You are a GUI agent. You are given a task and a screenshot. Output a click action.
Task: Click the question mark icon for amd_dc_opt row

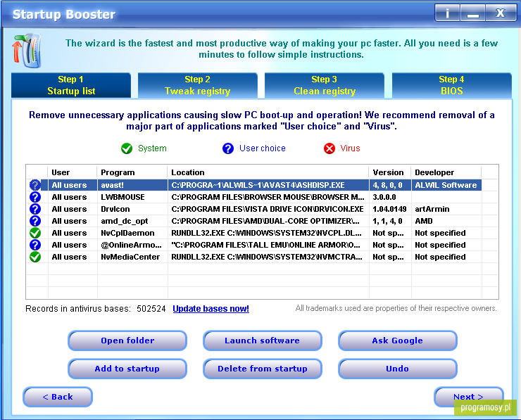35,221
